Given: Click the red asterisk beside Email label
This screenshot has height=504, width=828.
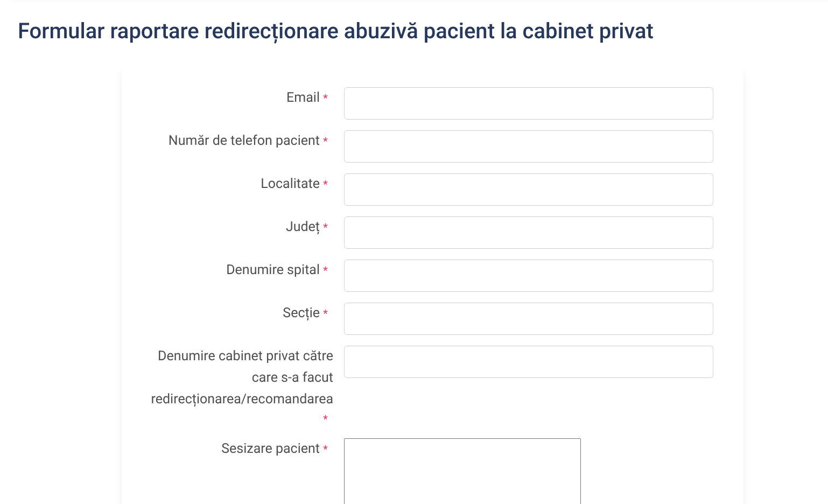Looking at the screenshot, I should [325, 98].
